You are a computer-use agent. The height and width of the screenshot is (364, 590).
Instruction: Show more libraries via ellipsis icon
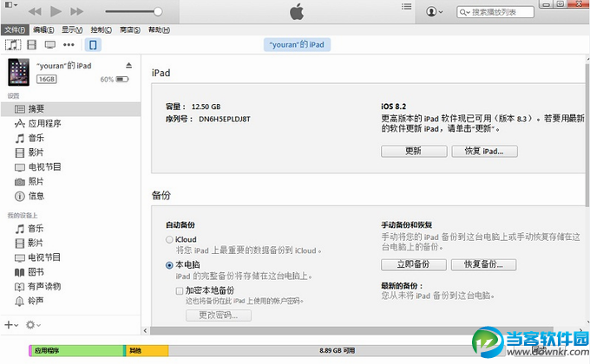(x=69, y=45)
